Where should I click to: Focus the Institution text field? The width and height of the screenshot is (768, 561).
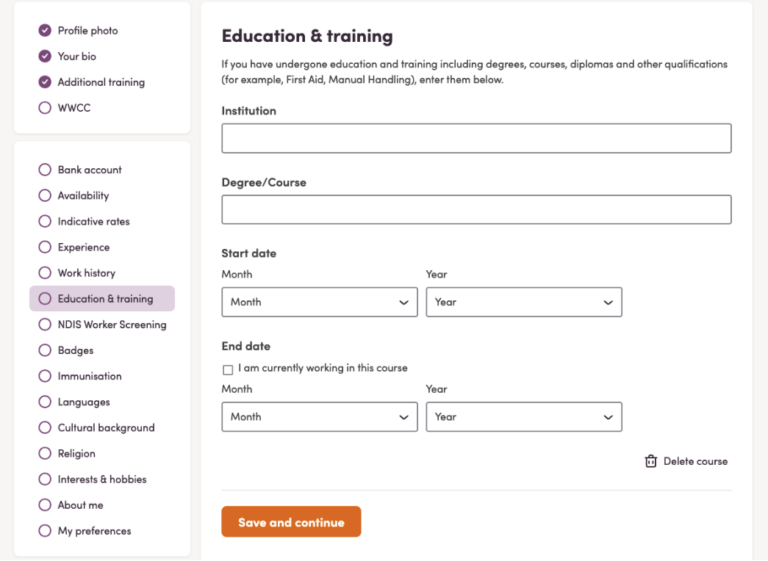[476, 138]
